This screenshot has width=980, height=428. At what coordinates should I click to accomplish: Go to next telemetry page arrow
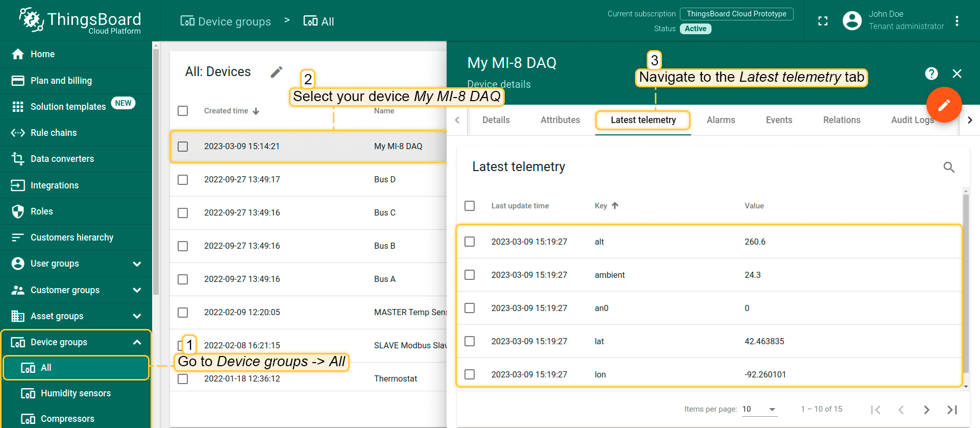pos(926,410)
